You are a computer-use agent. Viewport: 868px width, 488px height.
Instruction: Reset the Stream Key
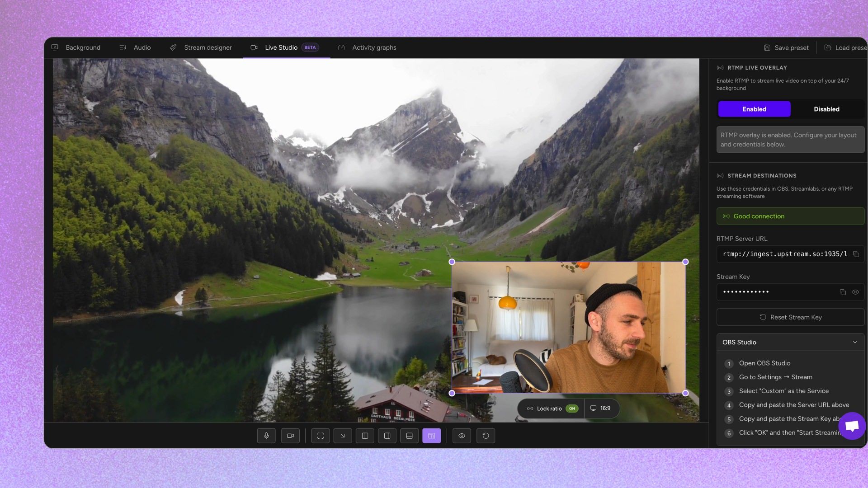click(x=790, y=317)
